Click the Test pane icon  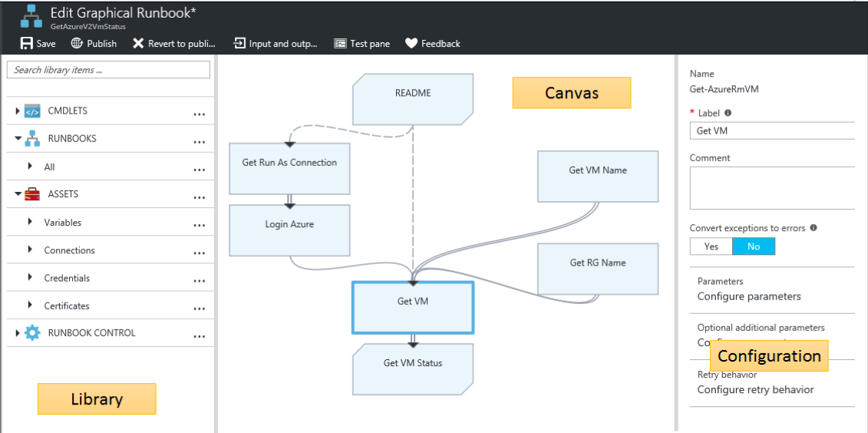pyautogui.click(x=341, y=43)
